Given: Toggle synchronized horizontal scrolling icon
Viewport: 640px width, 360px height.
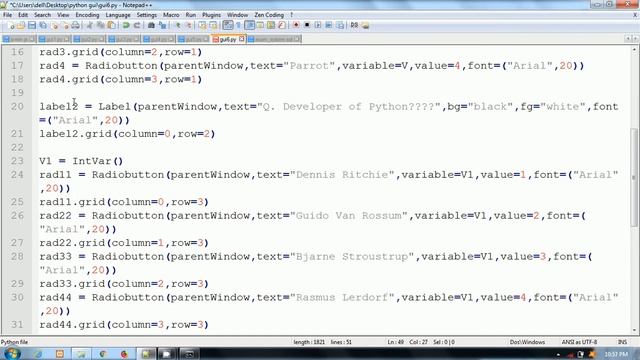Looking at the screenshot, I should pyautogui.click(x=213, y=25).
